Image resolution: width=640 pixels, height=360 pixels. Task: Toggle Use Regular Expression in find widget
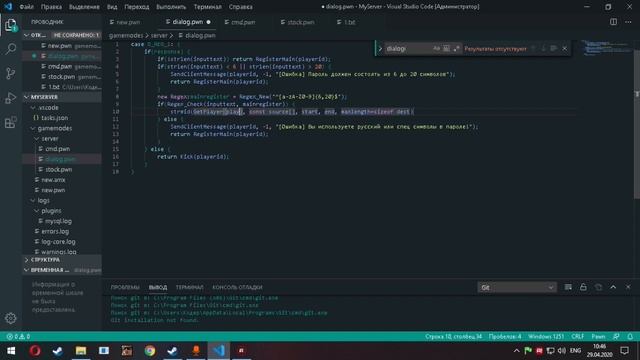point(456,49)
